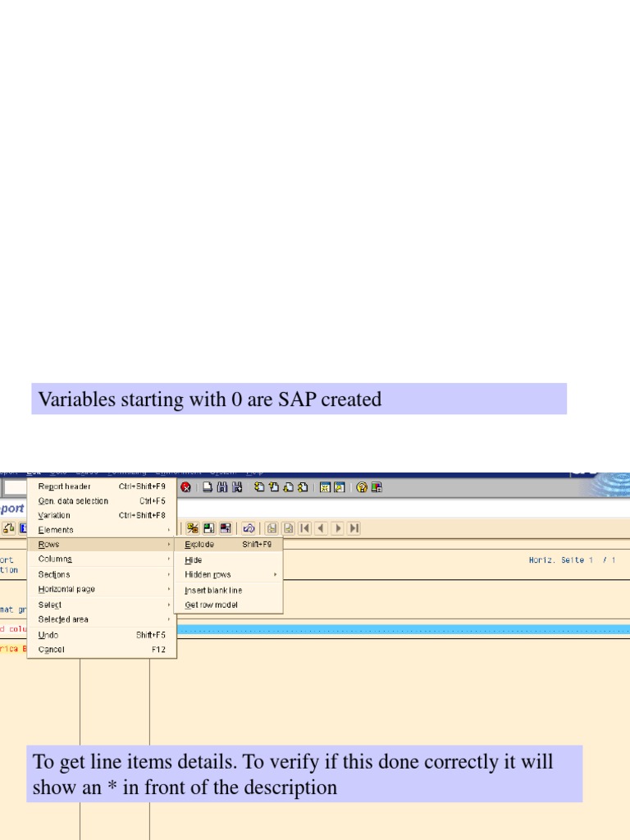This screenshot has height=840, width=630.
Task: Click Hide in the Rows submenu
Action: [x=229, y=559]
